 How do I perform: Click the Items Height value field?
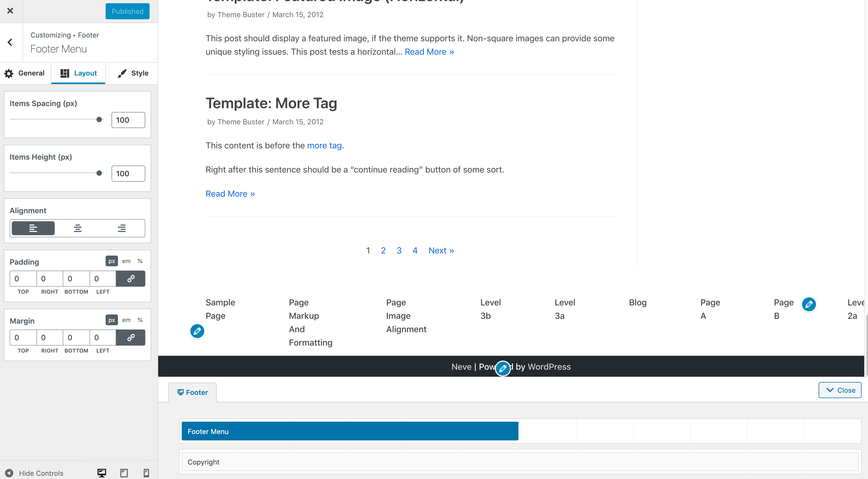pyautogui.click(x=128, y=173)
